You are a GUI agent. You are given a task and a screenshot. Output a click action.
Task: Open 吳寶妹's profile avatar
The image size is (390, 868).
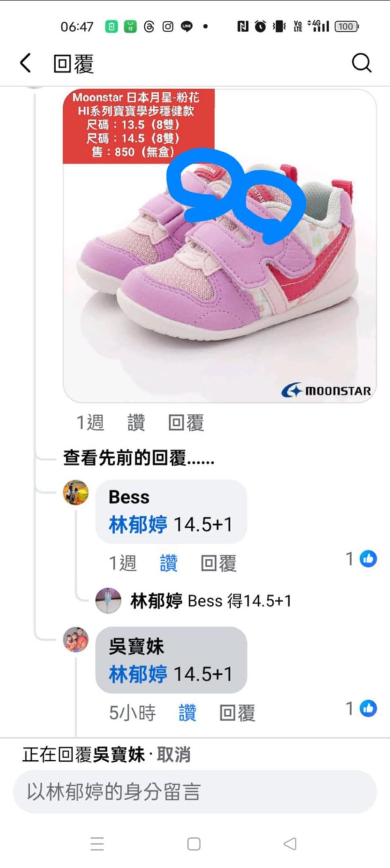[x=76, y=640]
